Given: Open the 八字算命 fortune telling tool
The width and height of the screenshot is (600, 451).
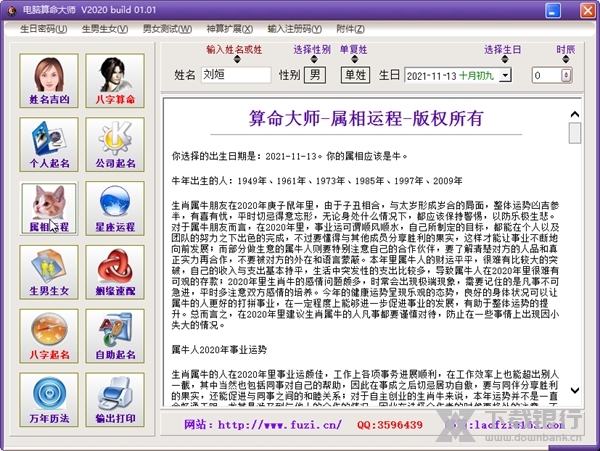Looking at the screenshot, I should click(115, 81).
